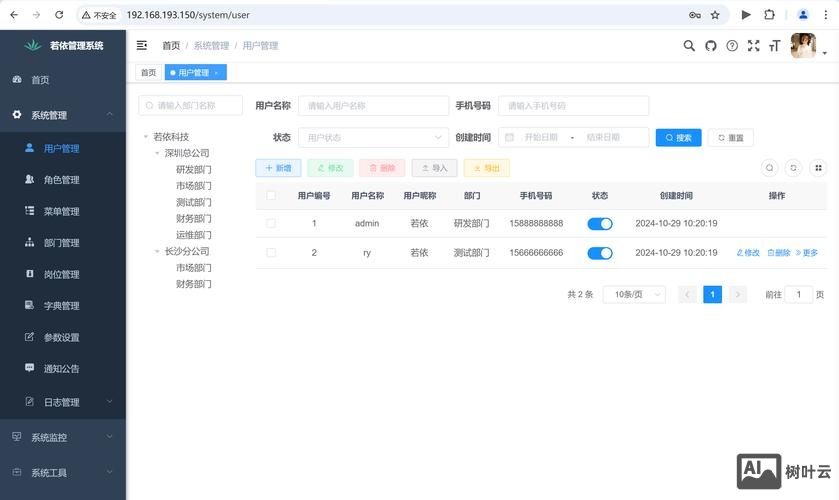Open Chrome three-dot menu
Screen dimensions: 839x500
tap(826, 15)
